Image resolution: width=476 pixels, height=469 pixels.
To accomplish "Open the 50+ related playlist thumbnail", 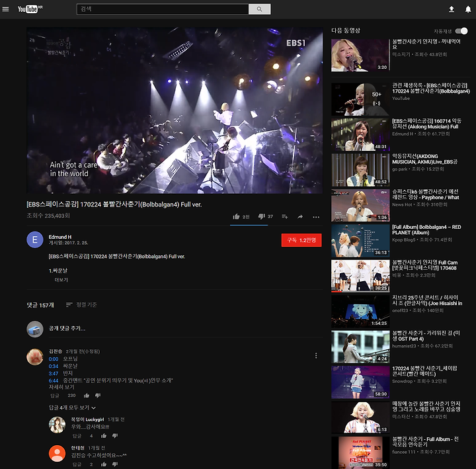I will 360,99.
